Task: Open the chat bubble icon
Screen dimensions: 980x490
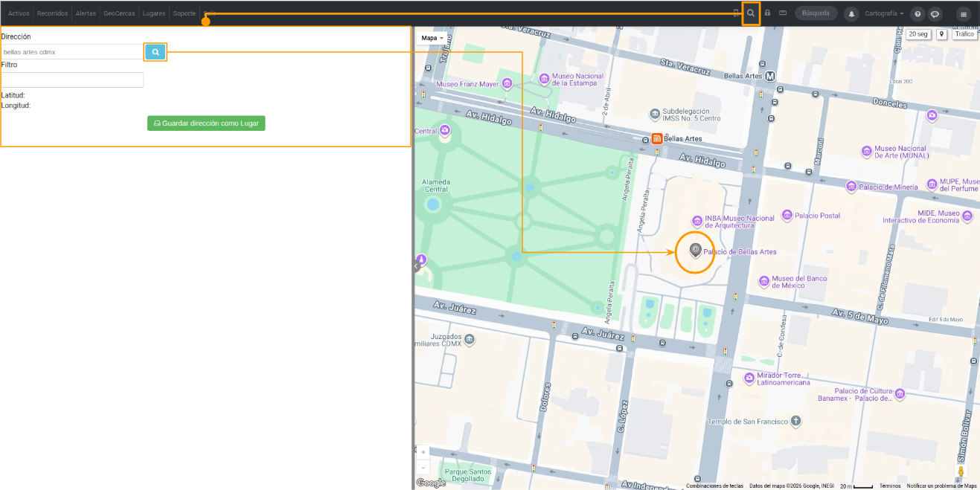Action: (x=935, y=13)
